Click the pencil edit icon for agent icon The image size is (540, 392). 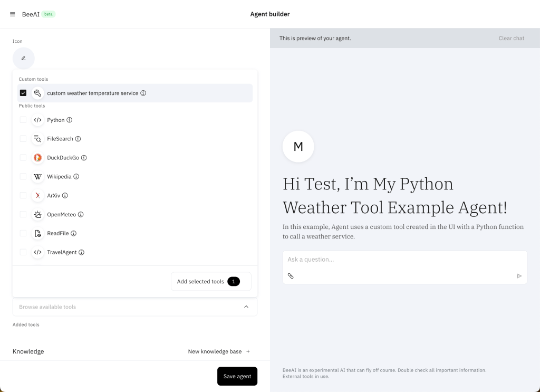pos(23,58)
